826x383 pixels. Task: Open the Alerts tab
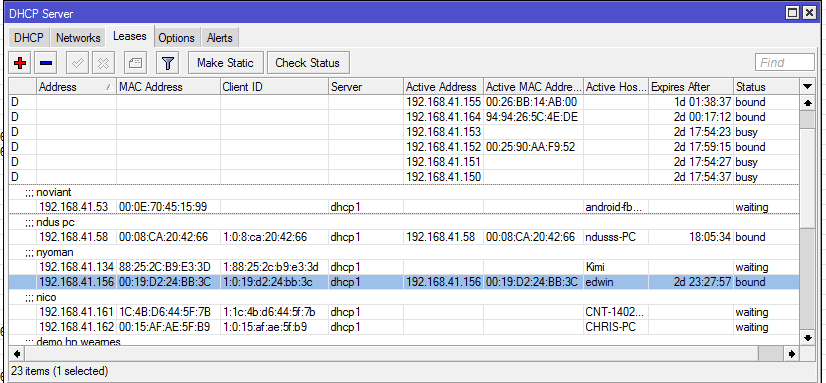[220, 38]
